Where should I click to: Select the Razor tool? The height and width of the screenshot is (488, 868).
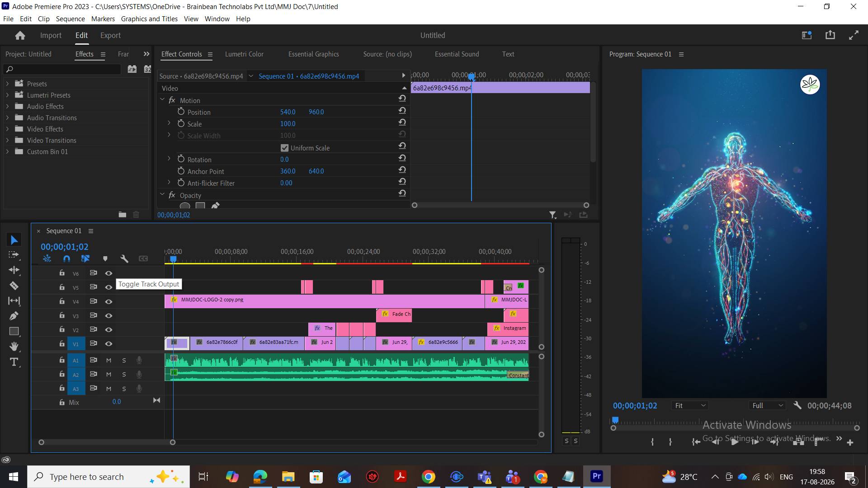[x=14, y=286]
